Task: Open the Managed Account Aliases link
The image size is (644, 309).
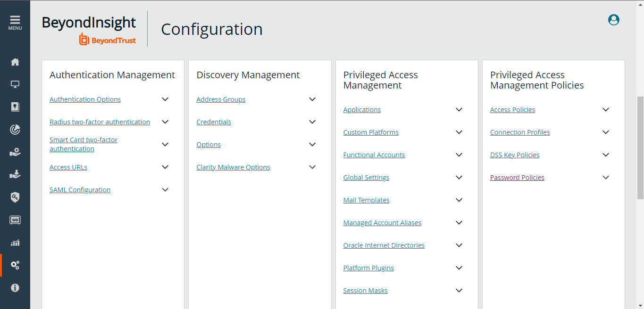Action: click(x=382, y=223)
